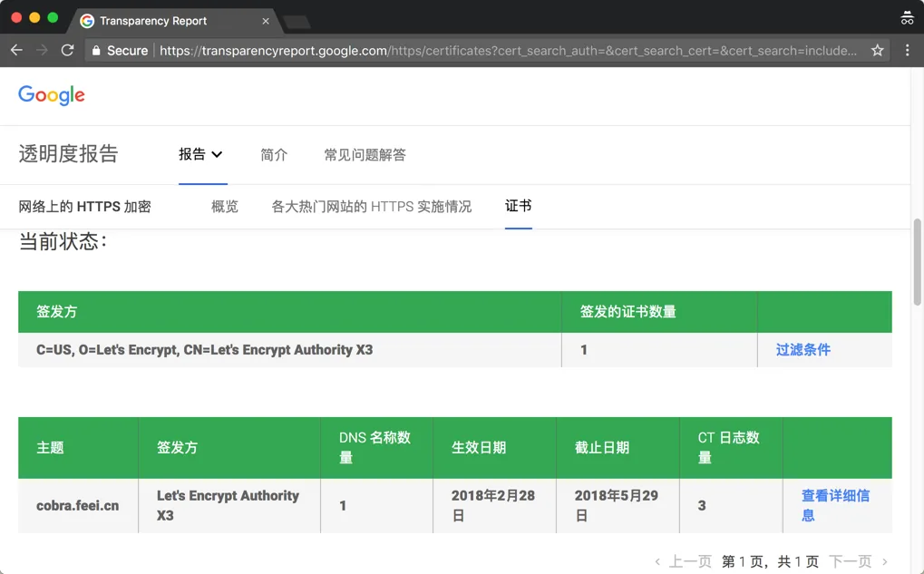Click the 2018年2月28日 start date cell

pos(494,506)
